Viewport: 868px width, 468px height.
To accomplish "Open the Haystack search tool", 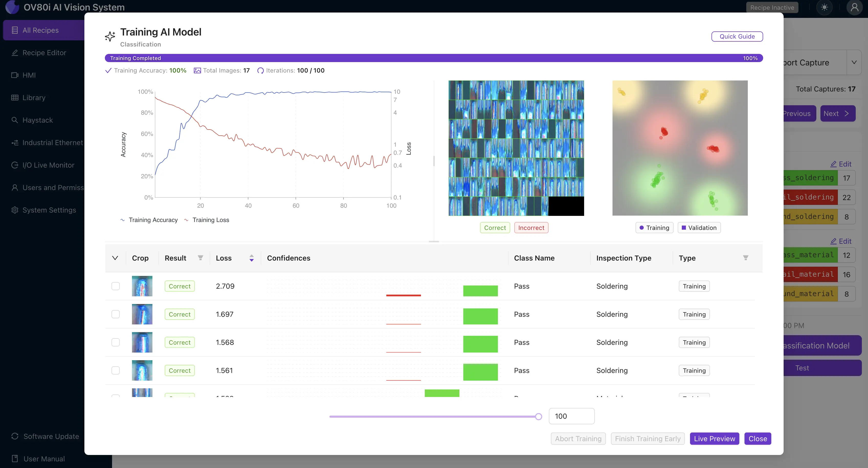I will (37, 120).
